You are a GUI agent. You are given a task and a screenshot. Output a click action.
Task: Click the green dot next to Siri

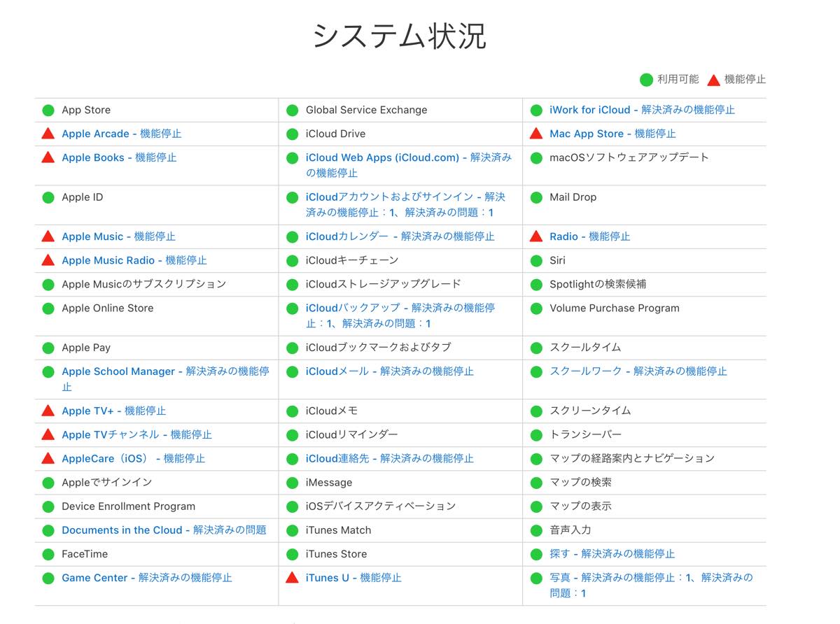point(536,260)
